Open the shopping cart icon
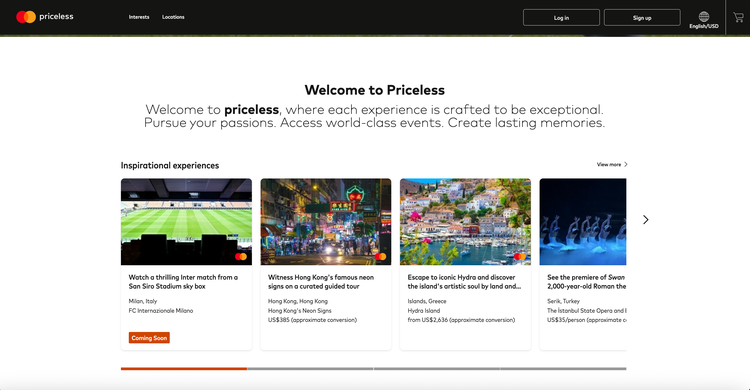Image resolution: width=750 pixels, height=390 pixels. [x=738, y=17]
